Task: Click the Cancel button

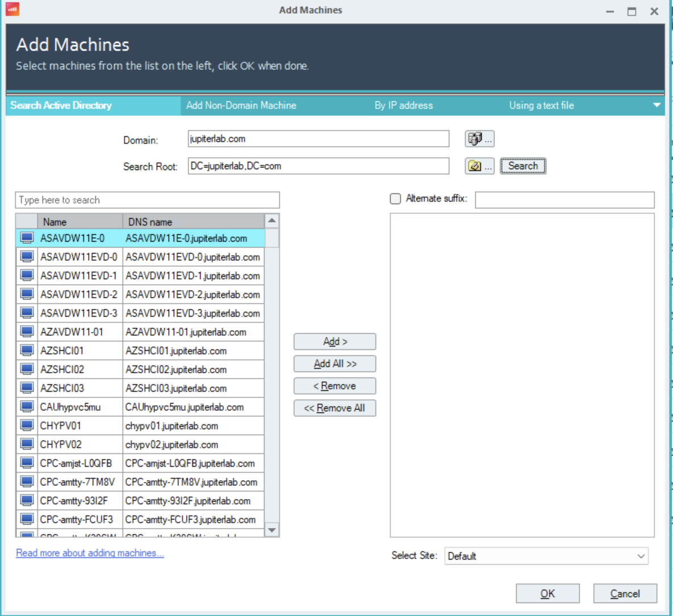Action: (x=625, y=593)
